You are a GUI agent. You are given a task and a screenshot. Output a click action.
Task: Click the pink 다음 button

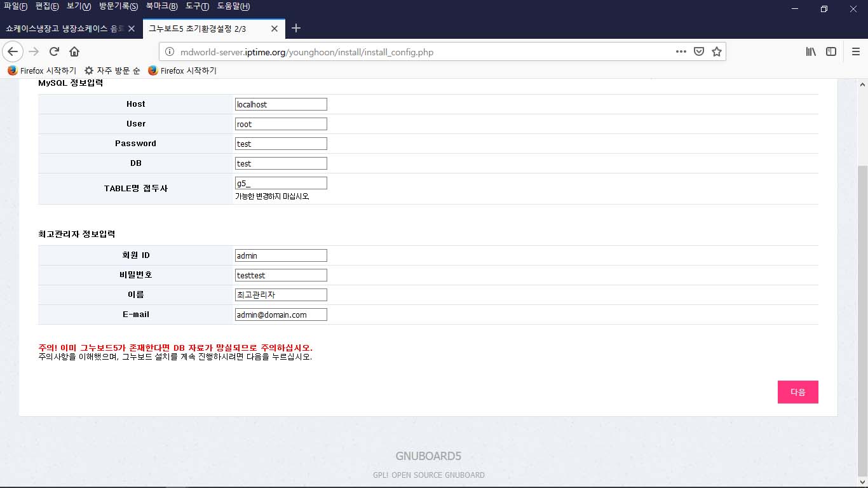(x=797, y=392)
